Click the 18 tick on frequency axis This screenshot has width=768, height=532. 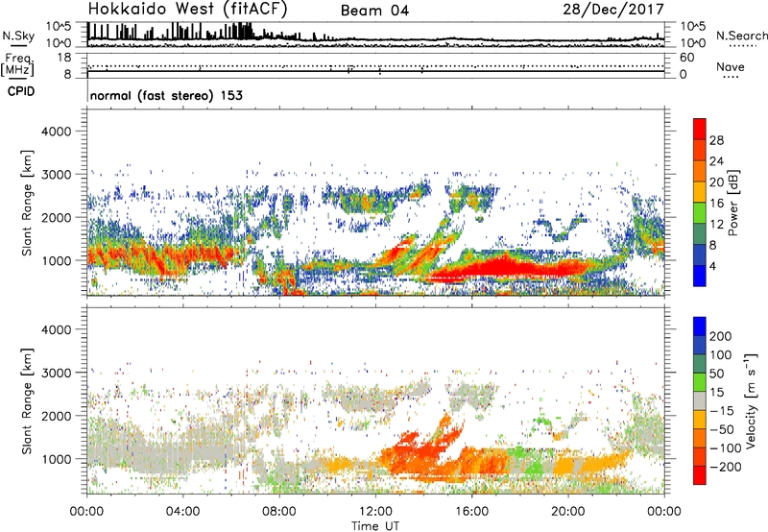click(64, 58)
